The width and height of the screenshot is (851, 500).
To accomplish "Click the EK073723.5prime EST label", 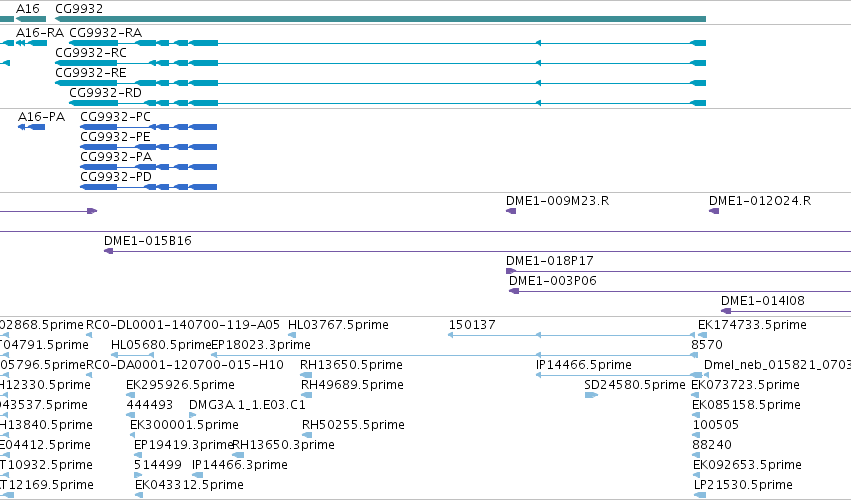I will (745, 385).
